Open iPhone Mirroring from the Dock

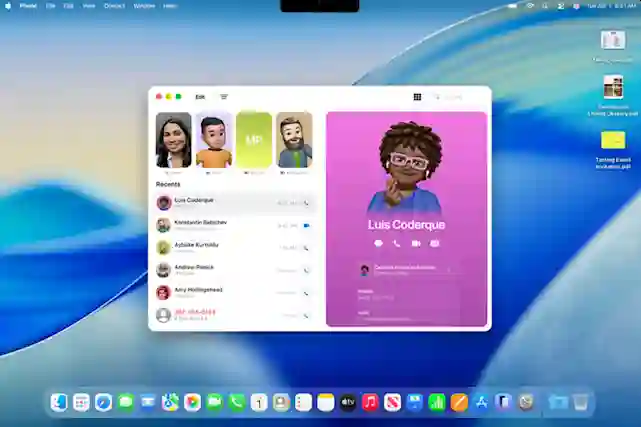pos(504,402)
